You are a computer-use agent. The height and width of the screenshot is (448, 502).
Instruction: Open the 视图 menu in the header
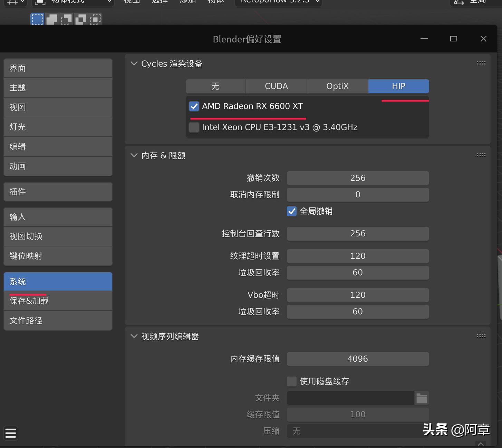click(x=131, y=2)
